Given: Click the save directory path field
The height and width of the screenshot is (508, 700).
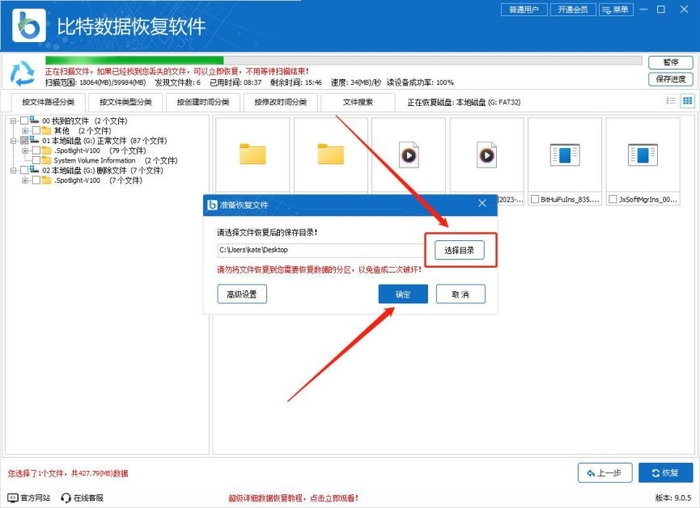Looking at the screenshot, I should coord(320,250).
